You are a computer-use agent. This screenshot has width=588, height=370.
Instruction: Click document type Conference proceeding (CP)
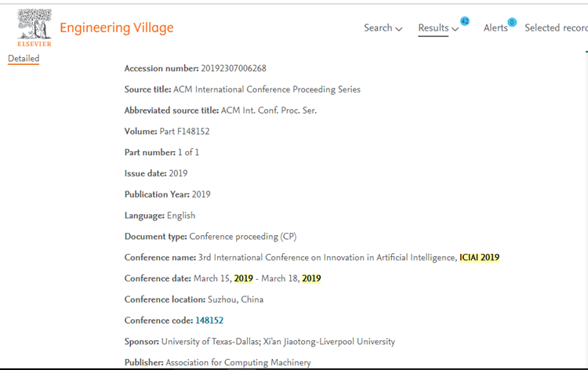click(x=242, y=237)
